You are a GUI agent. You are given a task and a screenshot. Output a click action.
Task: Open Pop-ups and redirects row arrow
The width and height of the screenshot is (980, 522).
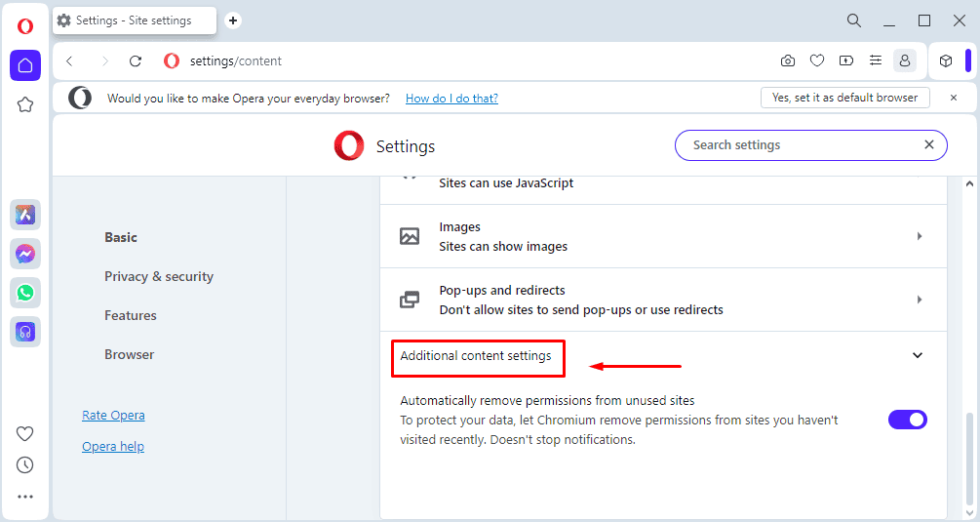tap(920, 300)
